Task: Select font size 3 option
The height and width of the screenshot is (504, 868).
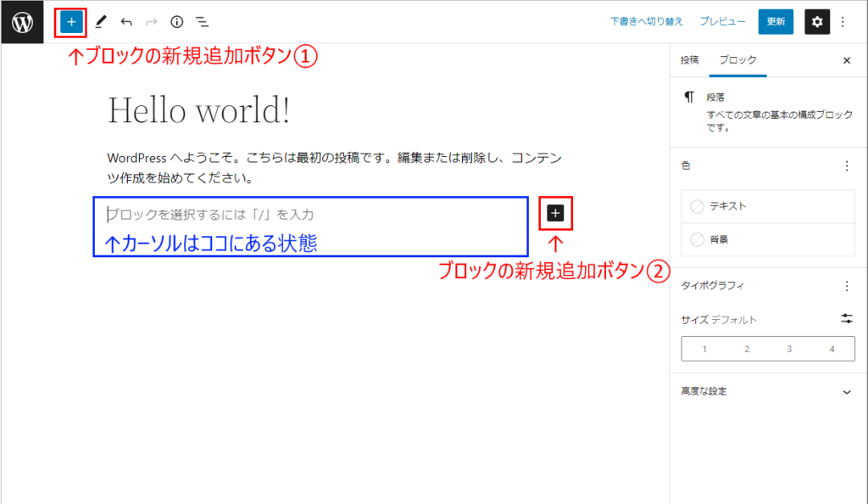Action: pos(789,349)
